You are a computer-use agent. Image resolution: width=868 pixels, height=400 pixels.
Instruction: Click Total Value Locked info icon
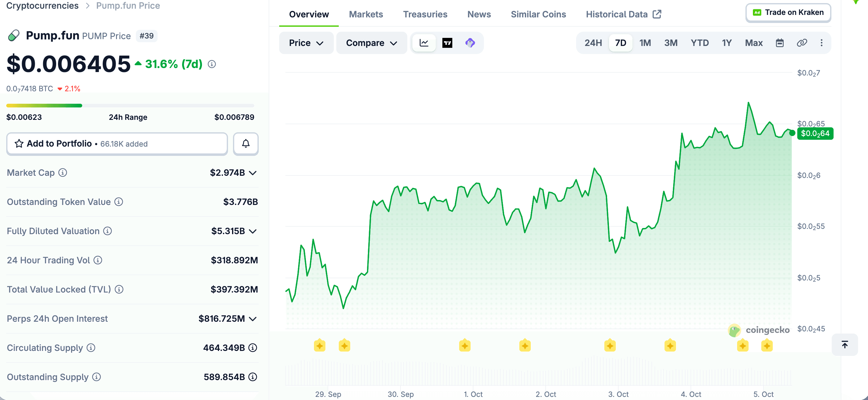119,289
